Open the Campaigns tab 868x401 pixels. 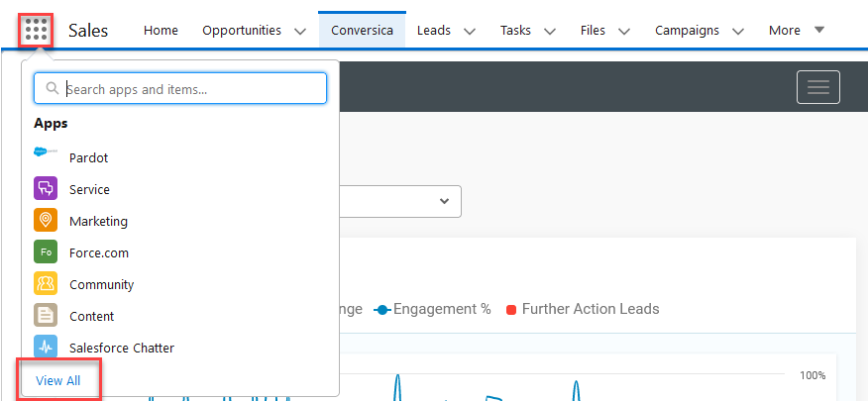click(x=687, y=31)
